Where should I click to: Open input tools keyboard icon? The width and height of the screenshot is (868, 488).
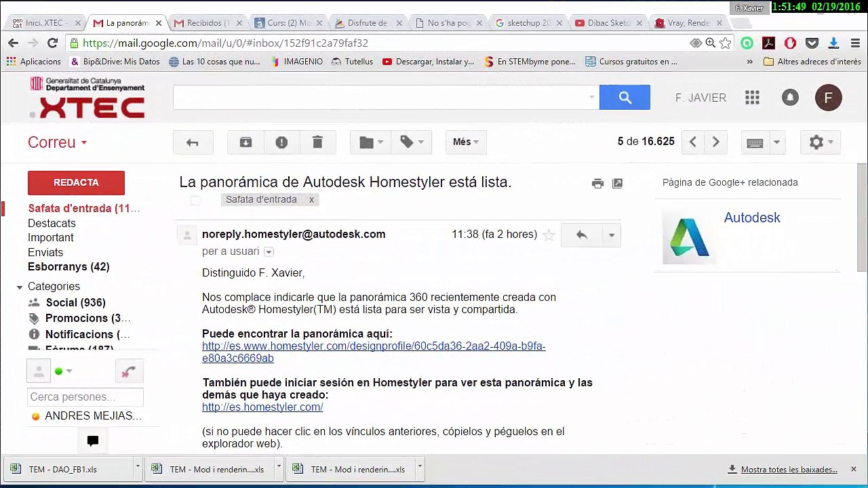(755, 142)
